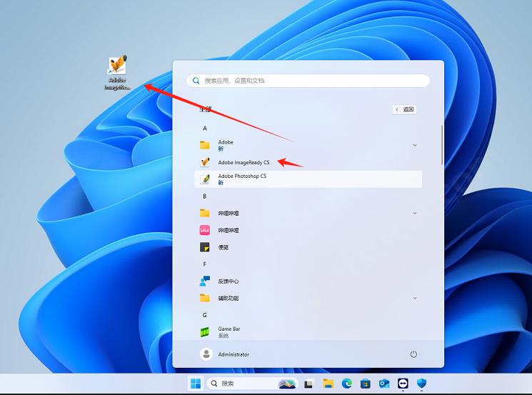This screenshot has width=532, height=395.
Task: Expand the 辅助功能 folder chevron
Action: (415, 298)
